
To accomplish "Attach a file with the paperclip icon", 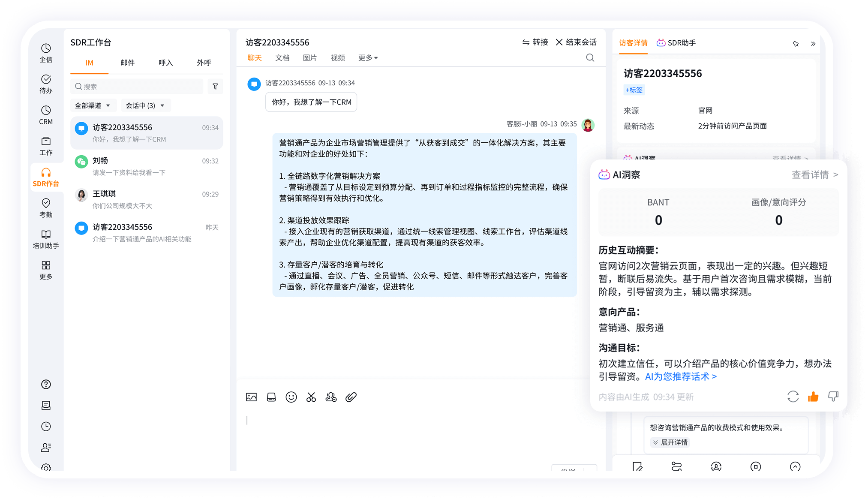I will [x=351, y=397].
